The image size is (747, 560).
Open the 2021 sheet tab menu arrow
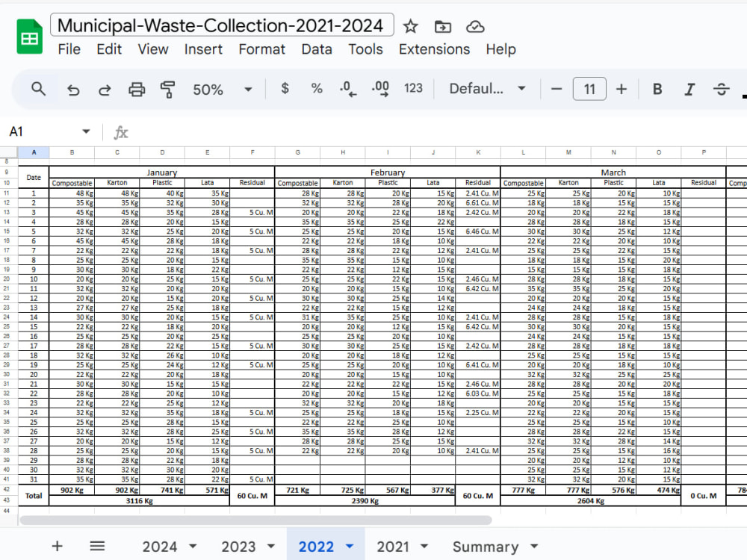(424, 547)
